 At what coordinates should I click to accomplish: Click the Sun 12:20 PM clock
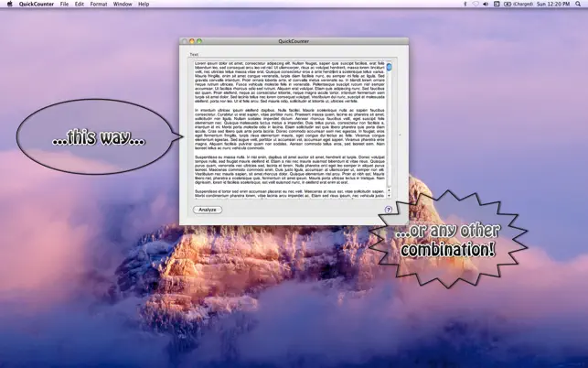(x=553, y=5)
